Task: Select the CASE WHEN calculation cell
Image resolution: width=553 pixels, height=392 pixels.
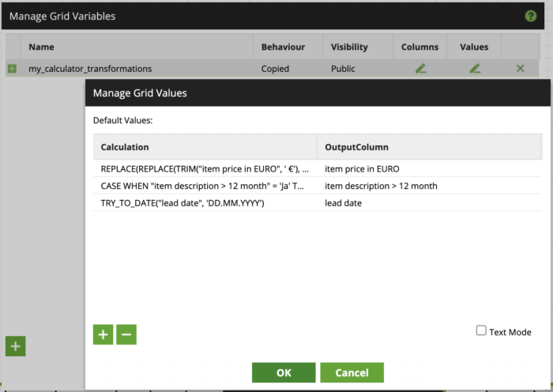Action: point(204,186)
